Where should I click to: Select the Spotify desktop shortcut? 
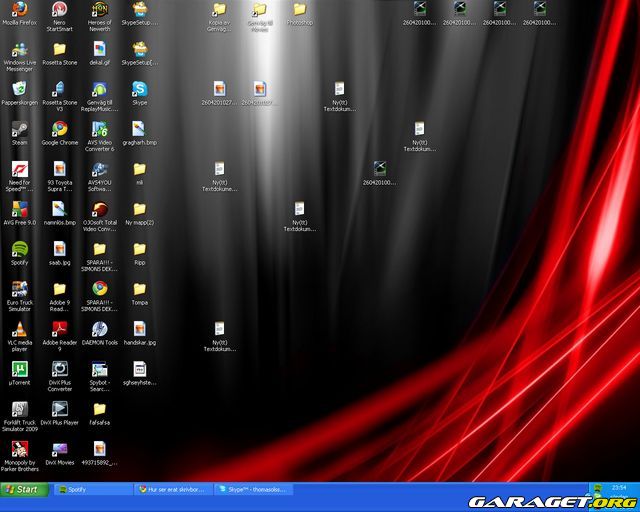(19, 249)
